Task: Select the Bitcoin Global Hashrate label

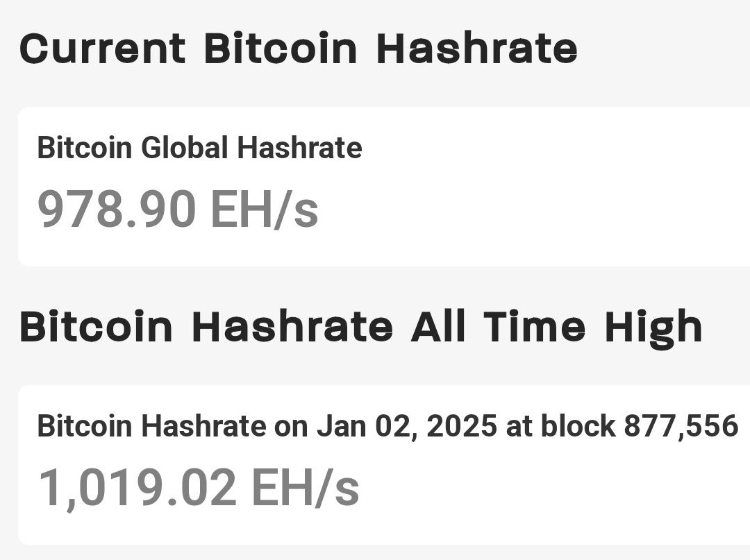Action: tap(199, 148)
